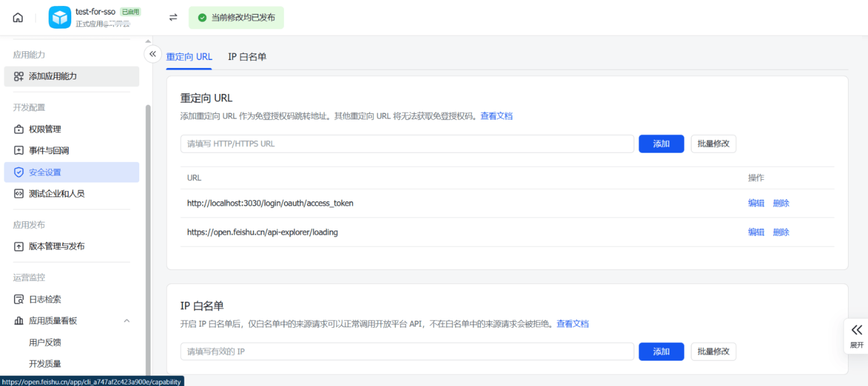Image resolution: width=868 pixels, height=386 pixels.
Task: Click the home icon in top bar
Action: [x=18, y=18]
